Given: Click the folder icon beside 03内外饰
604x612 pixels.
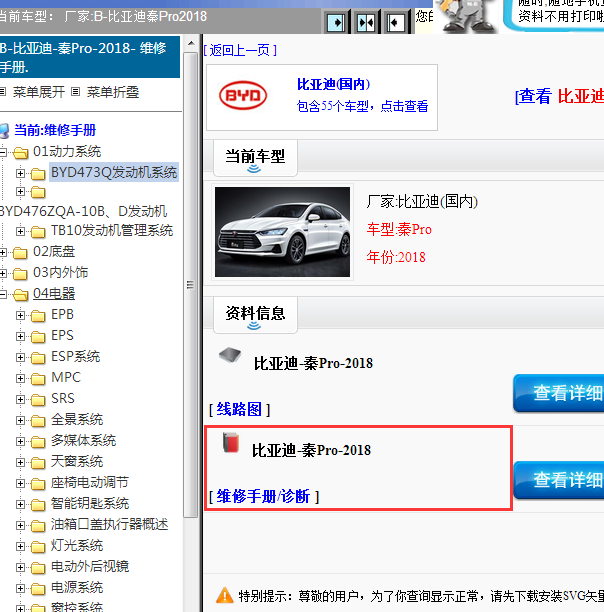Looking at the screenshot, I should (20, 274).
